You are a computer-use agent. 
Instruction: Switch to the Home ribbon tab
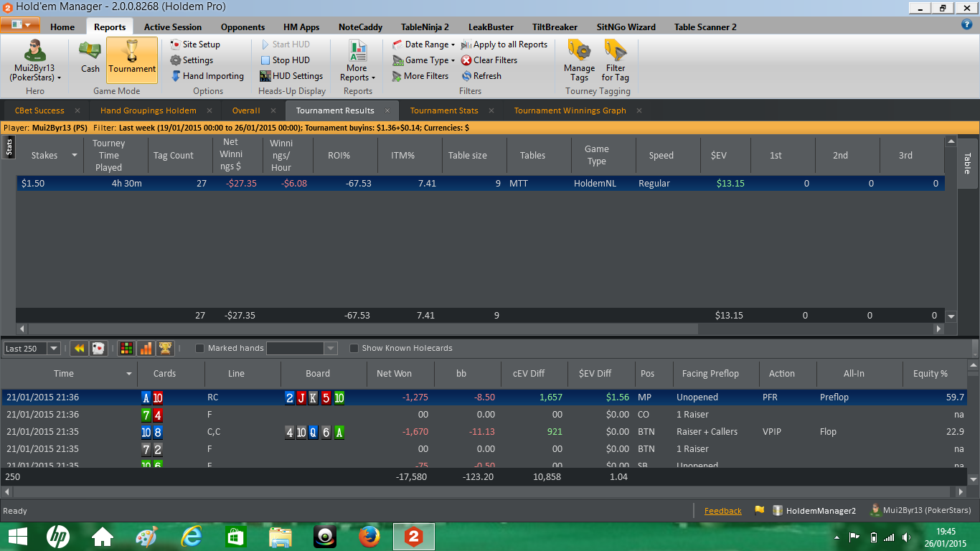[x=62, y=27]
